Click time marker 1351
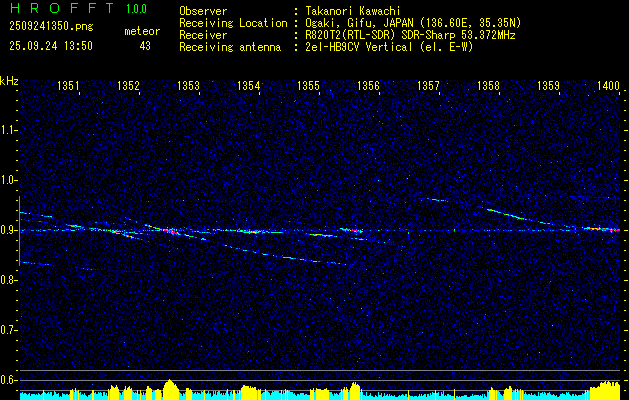 (x=68, y=86)
